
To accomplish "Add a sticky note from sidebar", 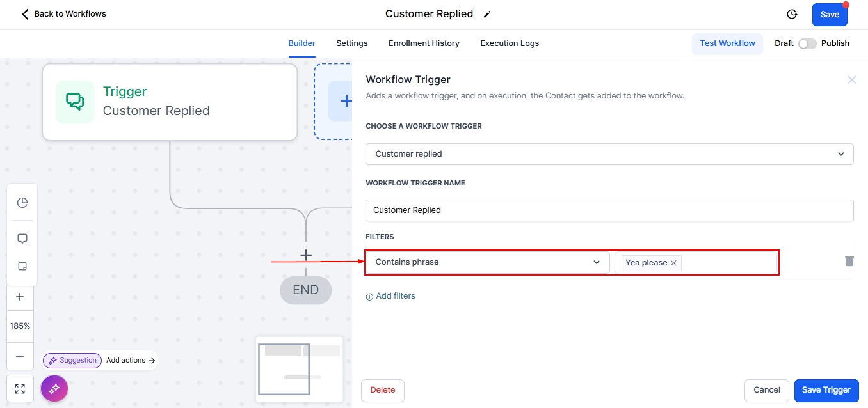I will [x=22, y=266].
